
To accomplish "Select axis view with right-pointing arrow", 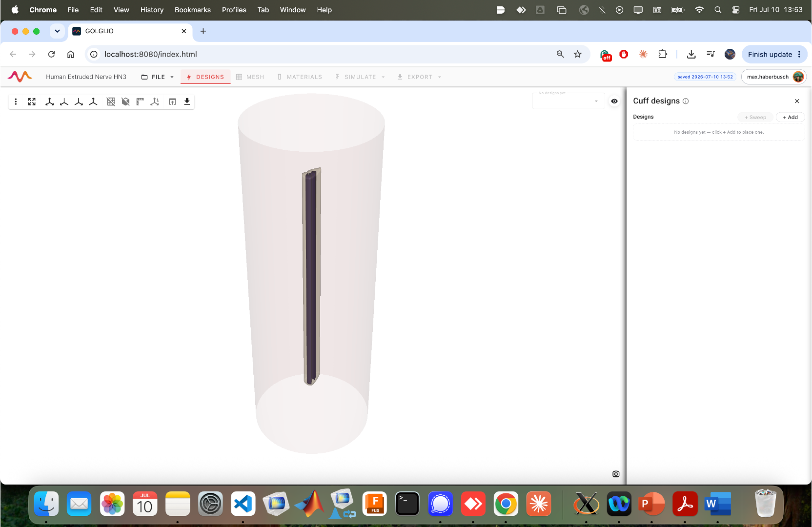I will [79, 101].
